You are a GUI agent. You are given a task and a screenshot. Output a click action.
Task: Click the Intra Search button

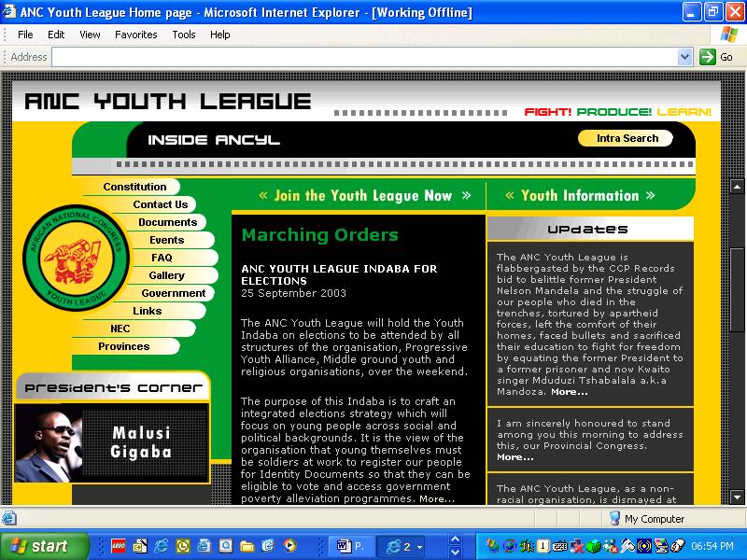(625, 138)
